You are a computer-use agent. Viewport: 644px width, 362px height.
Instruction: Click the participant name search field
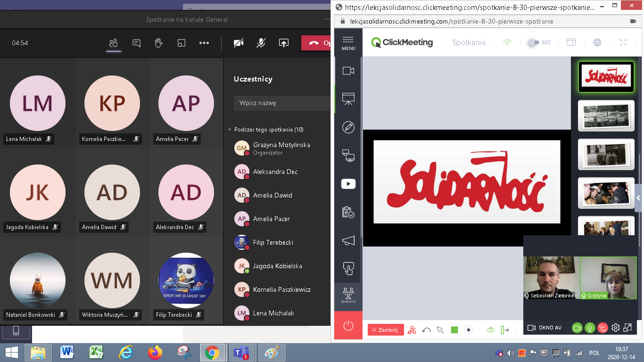pos(282,103)
